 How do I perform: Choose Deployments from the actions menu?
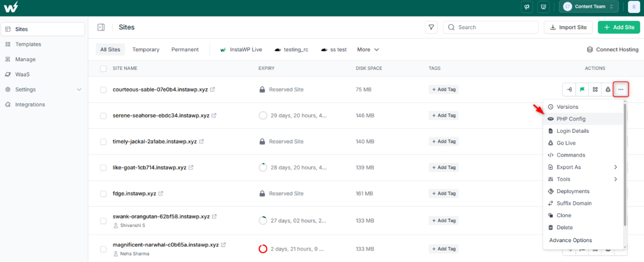click(583, 192)
